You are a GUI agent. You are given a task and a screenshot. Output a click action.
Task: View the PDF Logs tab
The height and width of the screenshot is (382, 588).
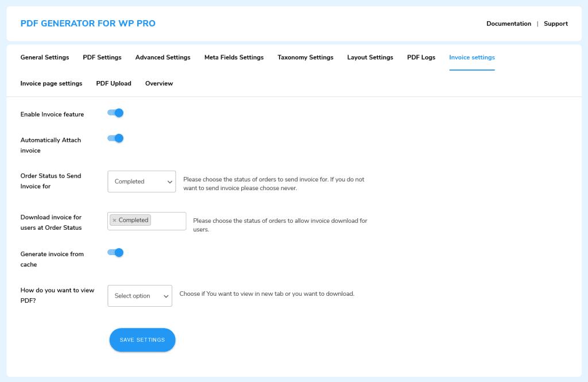(x=420, y=57)
